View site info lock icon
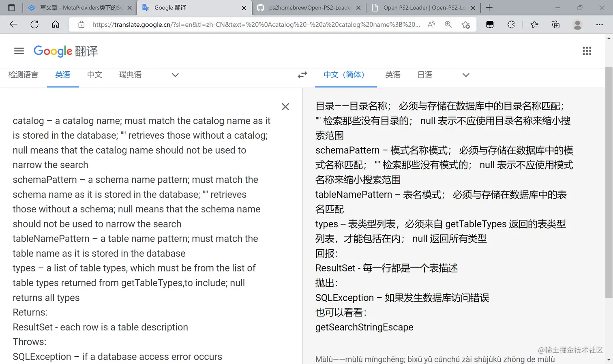The image size is (613, 364). [x=81, y=24]
